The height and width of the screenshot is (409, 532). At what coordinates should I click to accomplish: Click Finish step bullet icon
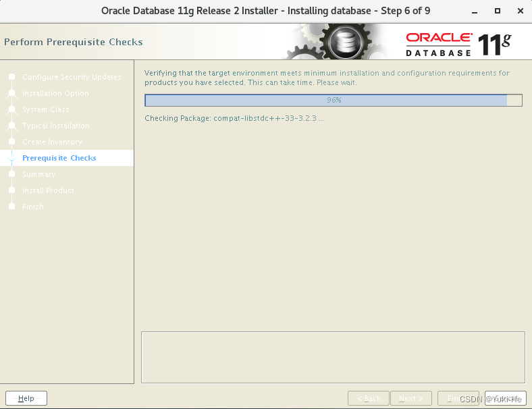click(x=12, y=207)
